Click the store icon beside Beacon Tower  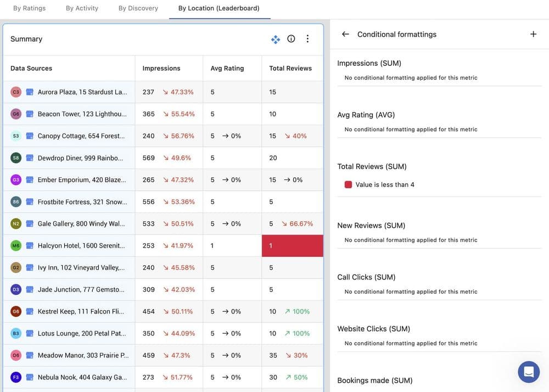click(x=30, y=114)
